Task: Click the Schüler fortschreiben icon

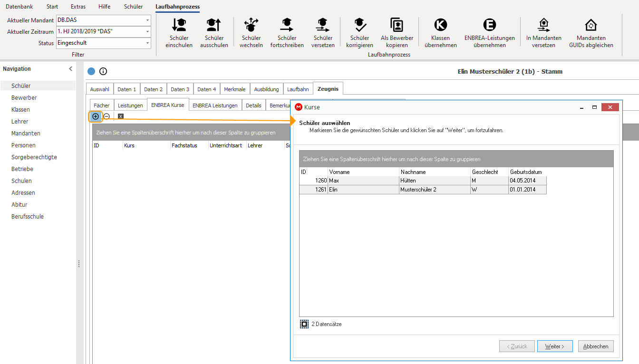Action: 287,24
